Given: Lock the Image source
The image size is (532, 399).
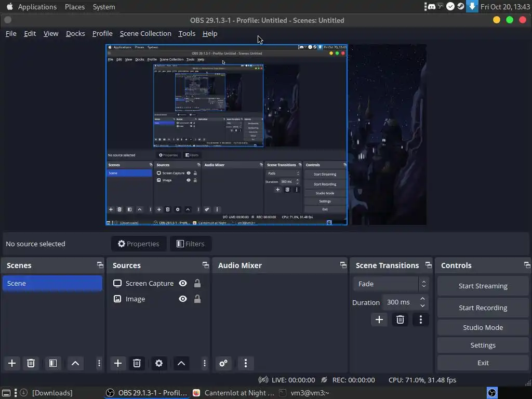Looking at the screenshot, I should 197,299.
